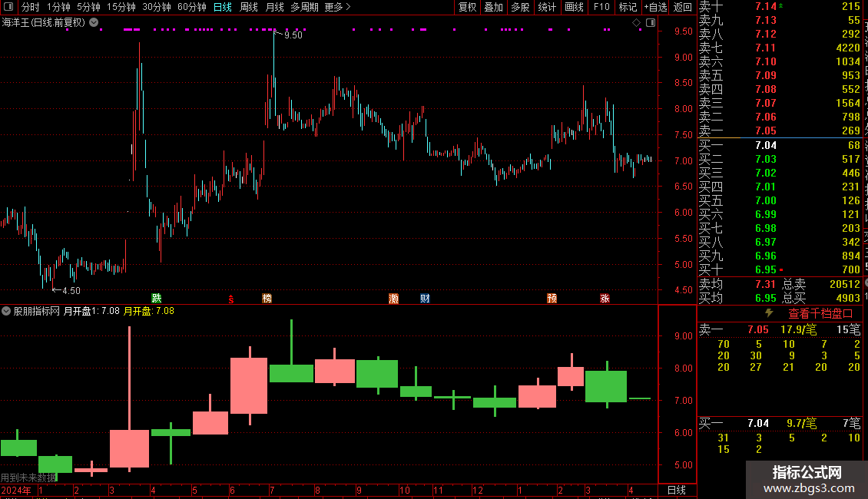The width and height of the screenshot is (868, 499).
Task: Click the 卖均 7.31 average value
Action: click(766, 284)
